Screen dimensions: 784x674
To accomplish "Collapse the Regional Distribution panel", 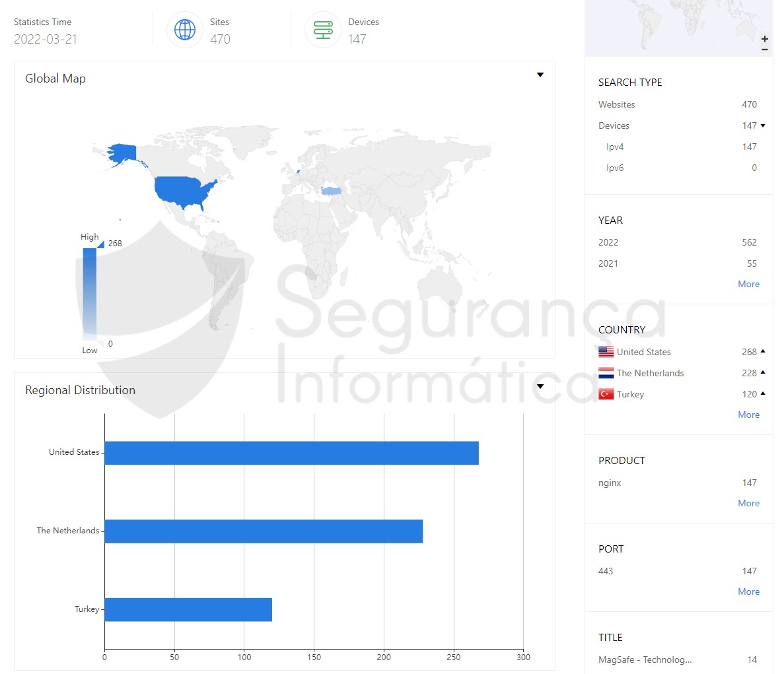I will (540, 387).
